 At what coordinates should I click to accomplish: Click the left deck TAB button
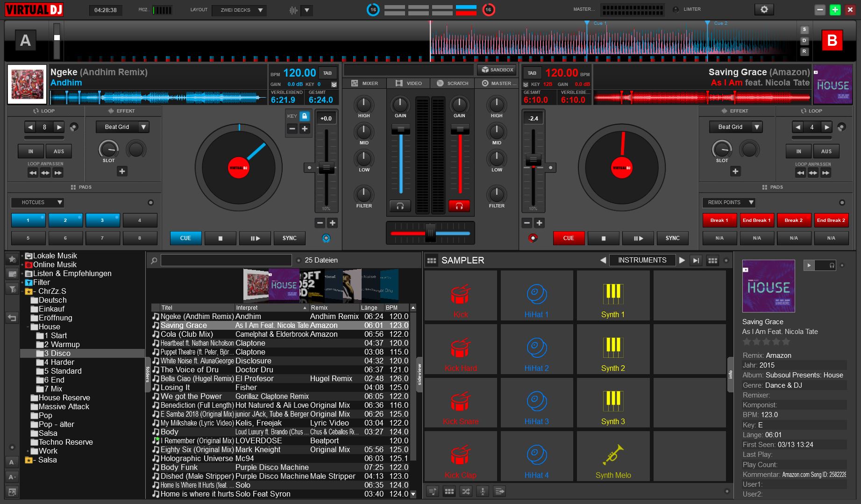coord(327,73)
